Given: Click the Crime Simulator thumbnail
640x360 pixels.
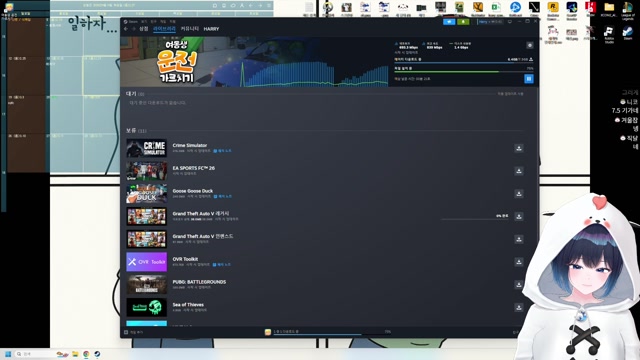Looking at the screenshot, I should coord(147,148).
